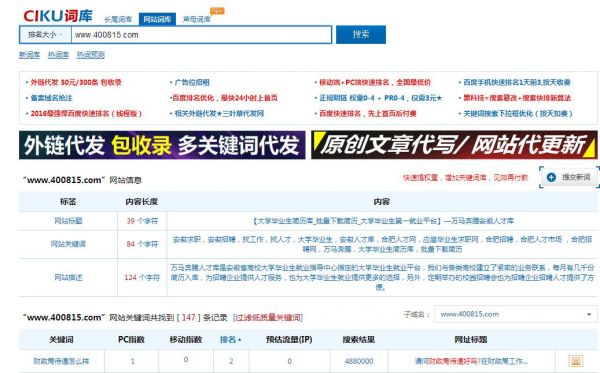The height and width of the screenshot is (373, 600).
Task: Open ad 正规期链 权重0-4 + PR0-4
Action: point(380,98)
